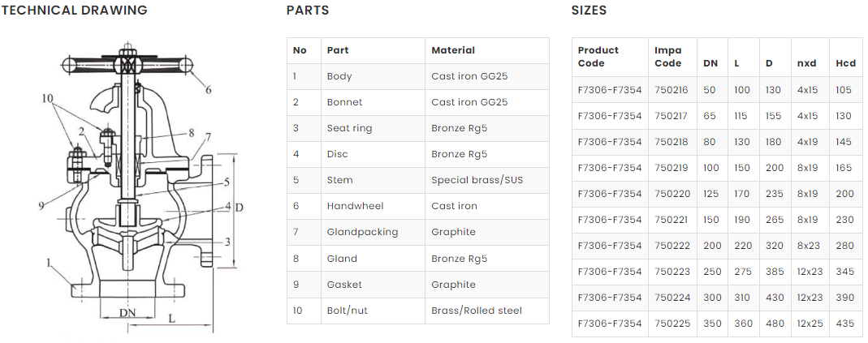Image resolution: width=868 pixels, height=343 pixels.
Task: Click the DN dimension label in drawing
Action: coord(127,311)
